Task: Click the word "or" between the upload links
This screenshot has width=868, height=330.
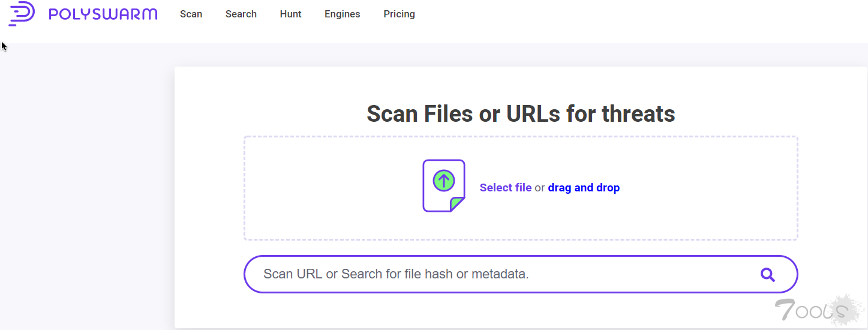Action: point(540,188)
